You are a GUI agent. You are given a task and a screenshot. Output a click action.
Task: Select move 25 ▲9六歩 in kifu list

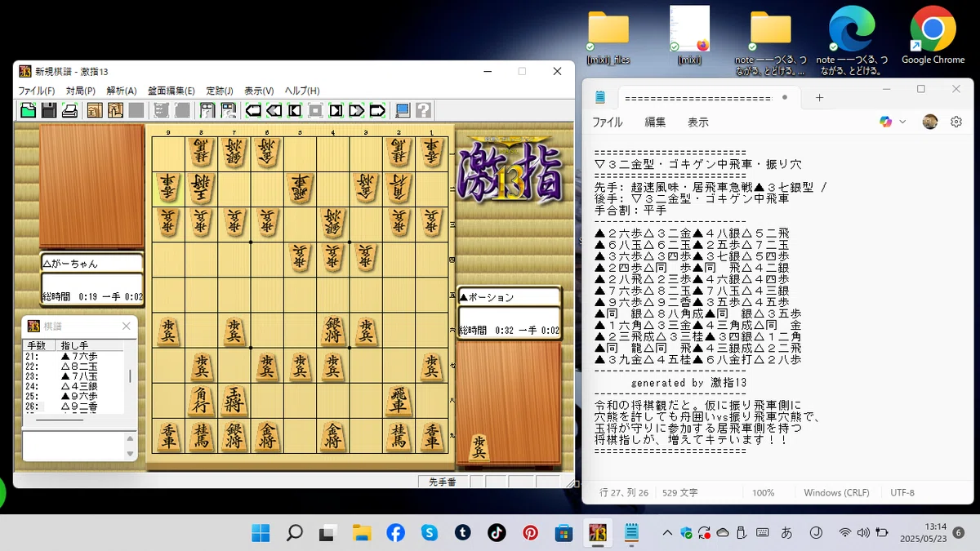[73, 396]
